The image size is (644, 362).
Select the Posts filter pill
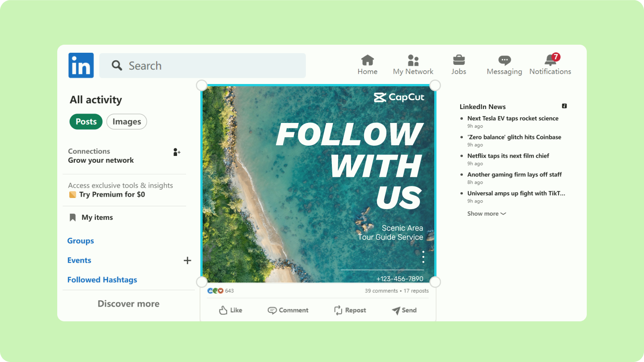[86, 122]
